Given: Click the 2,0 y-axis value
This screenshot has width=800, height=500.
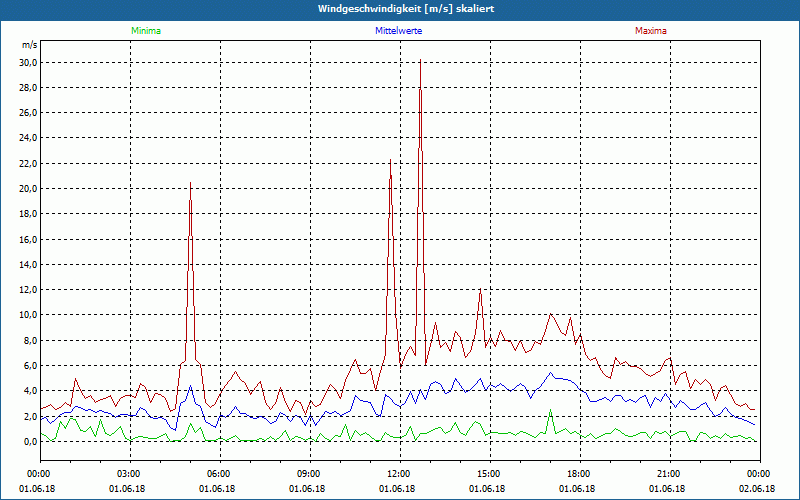Looking at the screenshot, I should pos(31,416).
